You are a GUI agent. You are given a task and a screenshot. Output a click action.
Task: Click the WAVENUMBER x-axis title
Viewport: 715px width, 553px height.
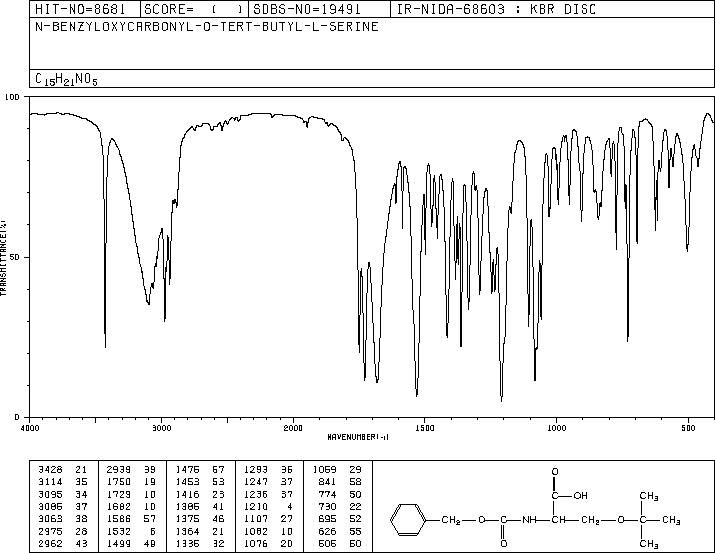tap(358, 437)
